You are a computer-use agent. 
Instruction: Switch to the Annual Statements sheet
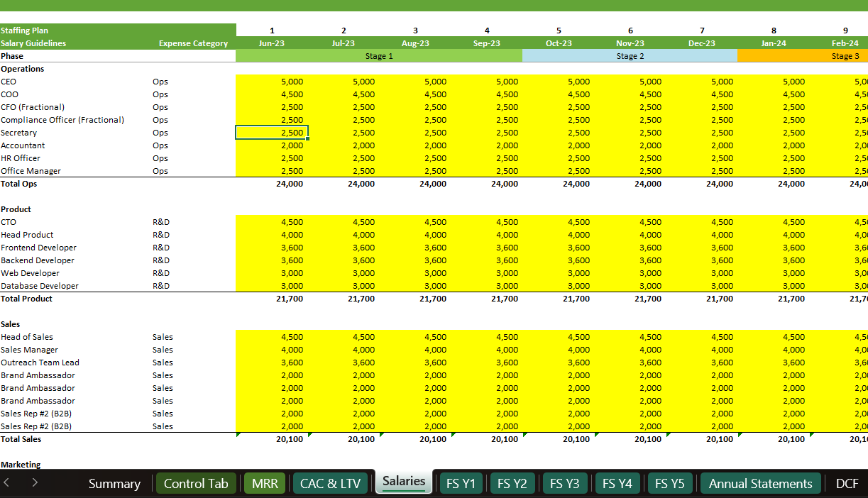click(x=760, y=483)
